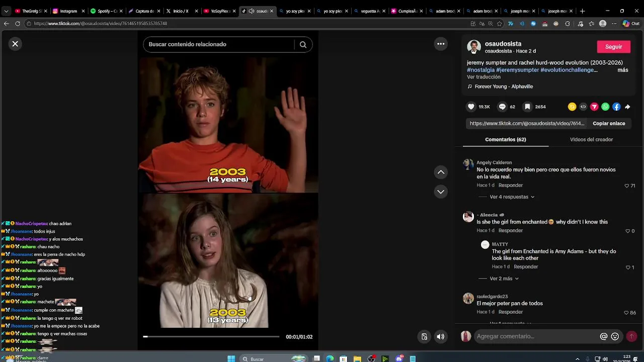Expand 'Ver 2 más' replies

click(504, 279)
